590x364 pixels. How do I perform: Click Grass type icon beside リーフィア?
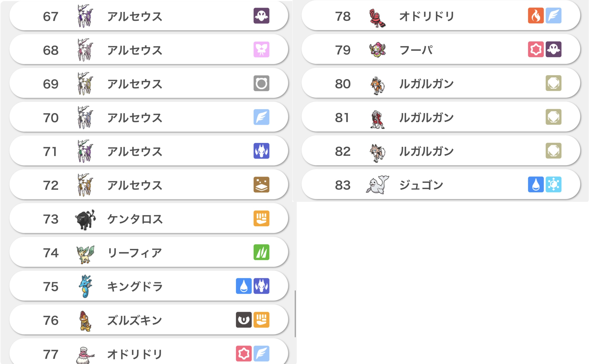(x=261, y=252)
